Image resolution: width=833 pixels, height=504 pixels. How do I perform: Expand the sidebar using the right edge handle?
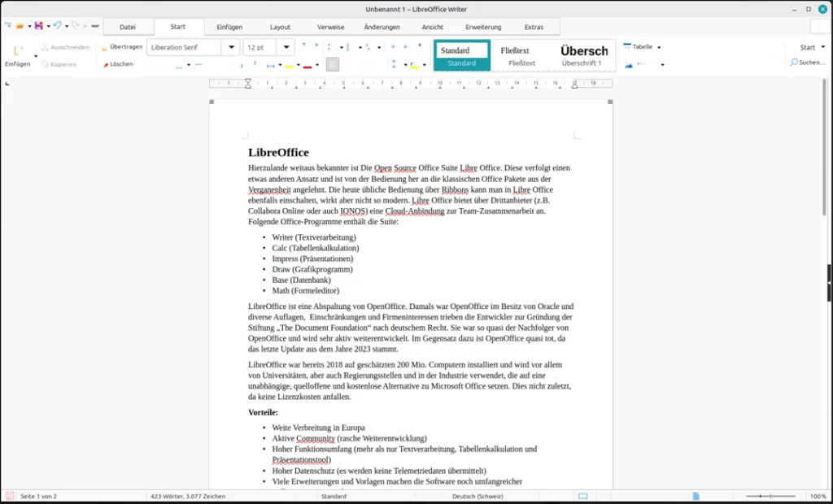click(x=829, y=283)
